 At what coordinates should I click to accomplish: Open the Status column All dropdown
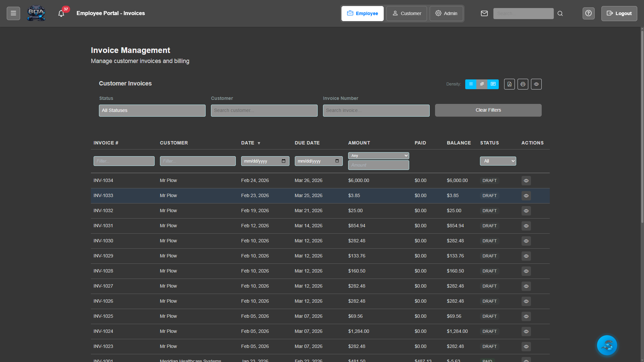click(498, 161)
